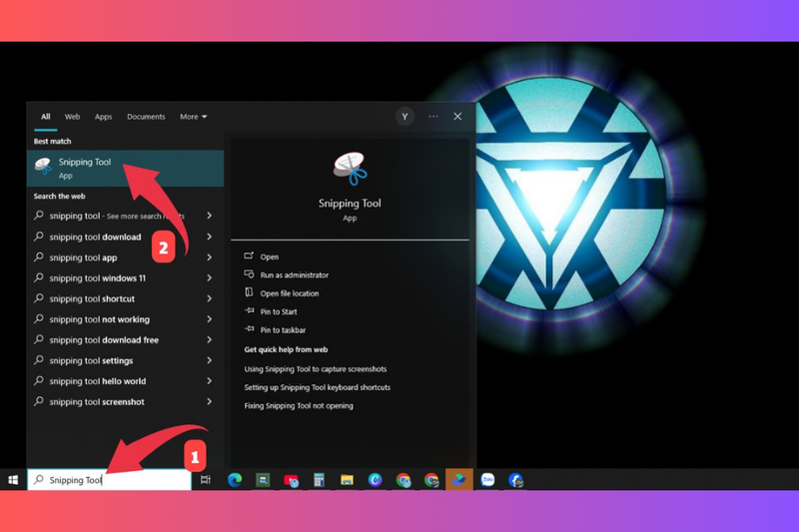Switch to the Web tab
Viewport: 799px width, 532px height.
click(x=72, y=117)
